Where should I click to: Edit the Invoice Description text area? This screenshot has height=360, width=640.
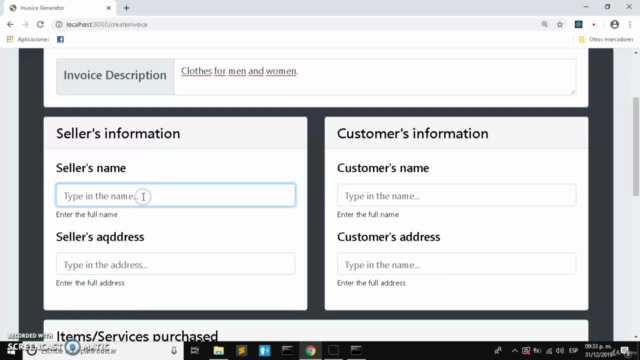pos(375,77)
